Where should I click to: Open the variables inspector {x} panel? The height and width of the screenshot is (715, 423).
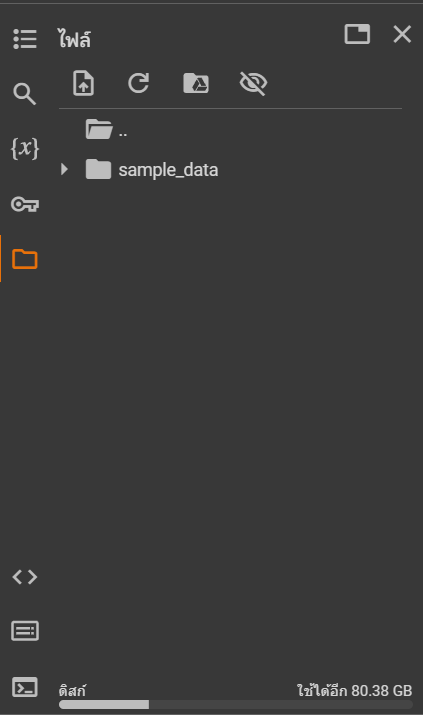[25, 149]
